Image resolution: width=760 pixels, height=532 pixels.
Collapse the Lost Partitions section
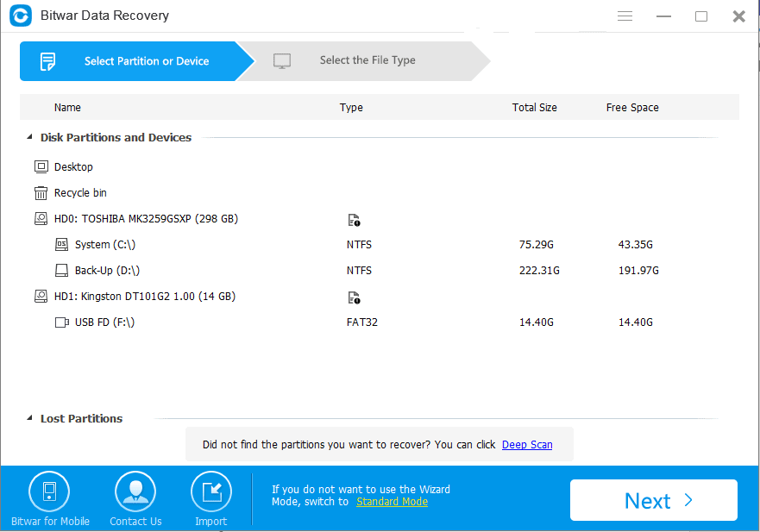(x=29, y=417)
